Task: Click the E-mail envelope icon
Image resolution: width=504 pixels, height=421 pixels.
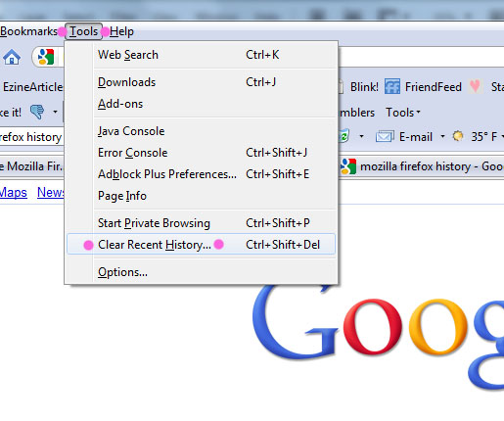Action: (x=385, y=136)
